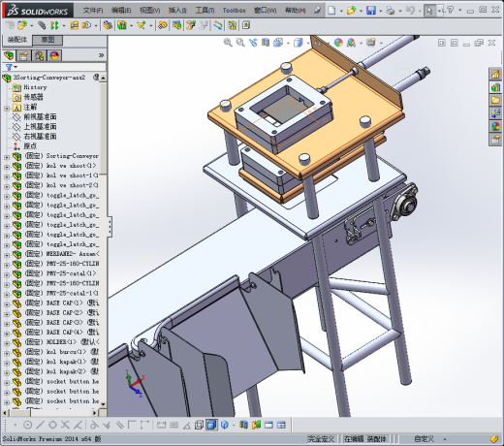The width and height of the screenshot is (504, 446).
Task: Open Display Style dropdown arrow
Action: [x=307, y=43]
